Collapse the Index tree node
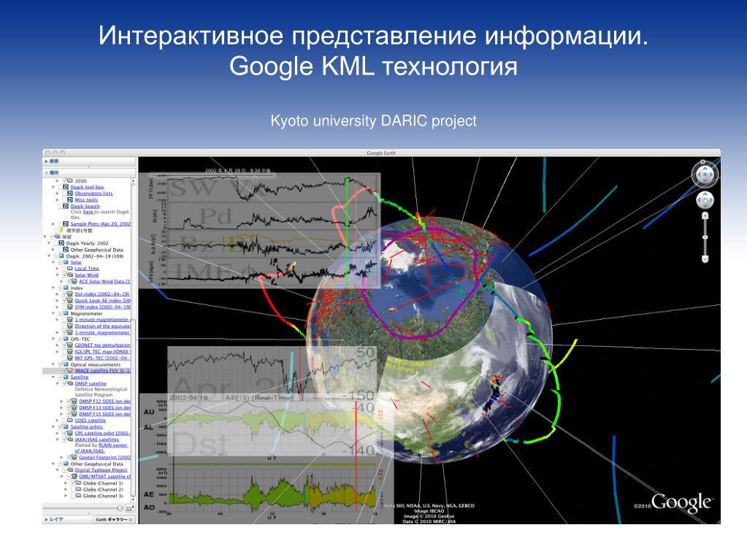This screenshot has height=560, width=747. click(x=53, y=288)
